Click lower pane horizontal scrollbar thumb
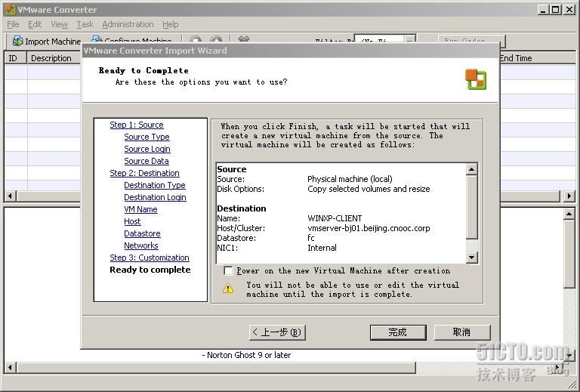This screenshot has width=580, height=392. point(216,368)
